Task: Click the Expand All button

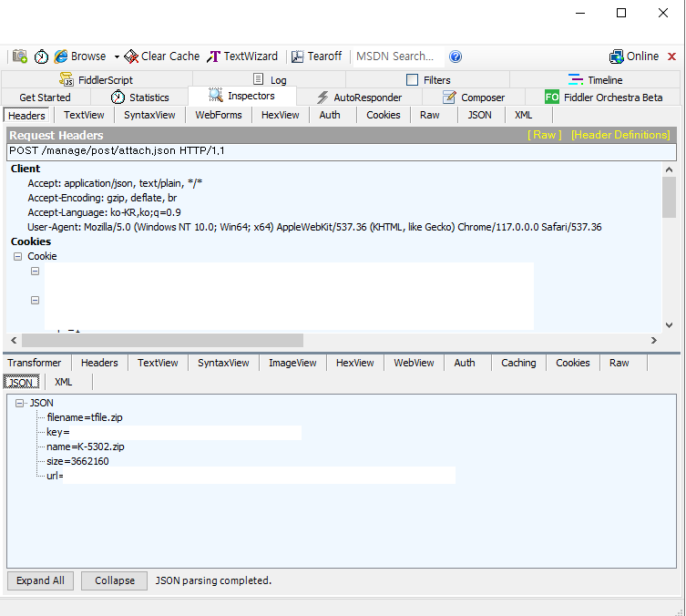Action: 40,581
